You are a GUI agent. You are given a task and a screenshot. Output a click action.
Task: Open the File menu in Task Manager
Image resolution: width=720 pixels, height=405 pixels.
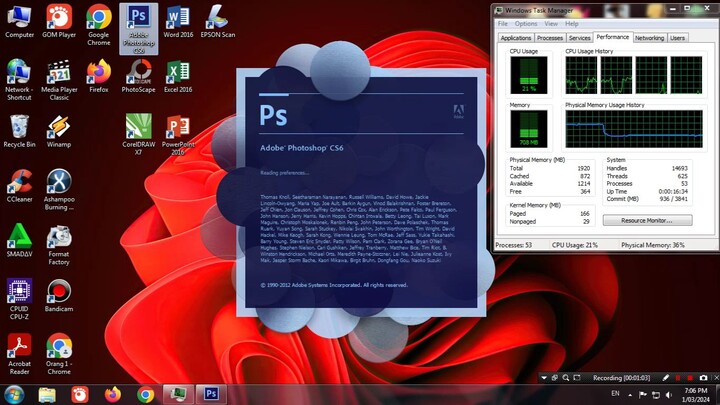tap(503, 23)
